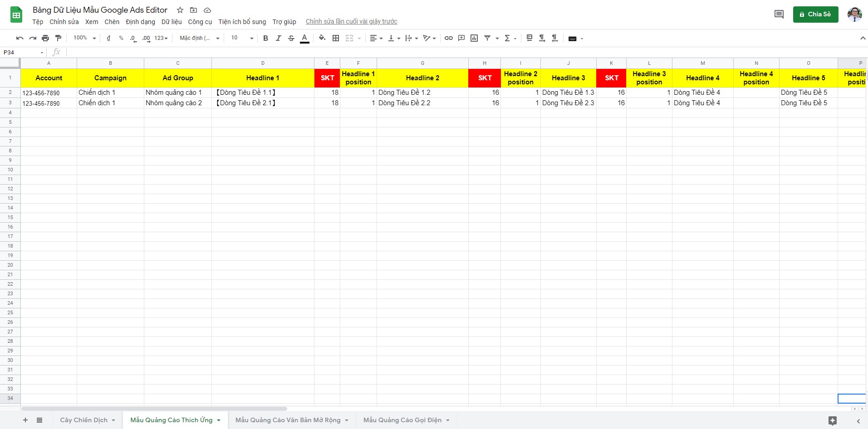Add a comment using toolbar icon
This screenshot has height=429, width=868.
[x=461, y=38]
